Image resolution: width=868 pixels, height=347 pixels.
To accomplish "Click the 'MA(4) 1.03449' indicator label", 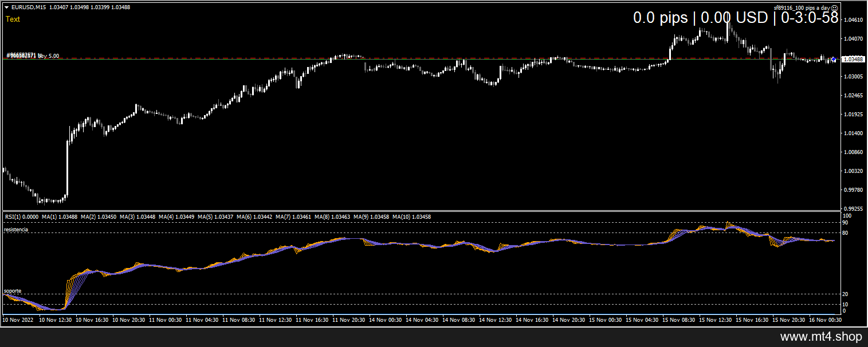I will [x=176, y=217].
